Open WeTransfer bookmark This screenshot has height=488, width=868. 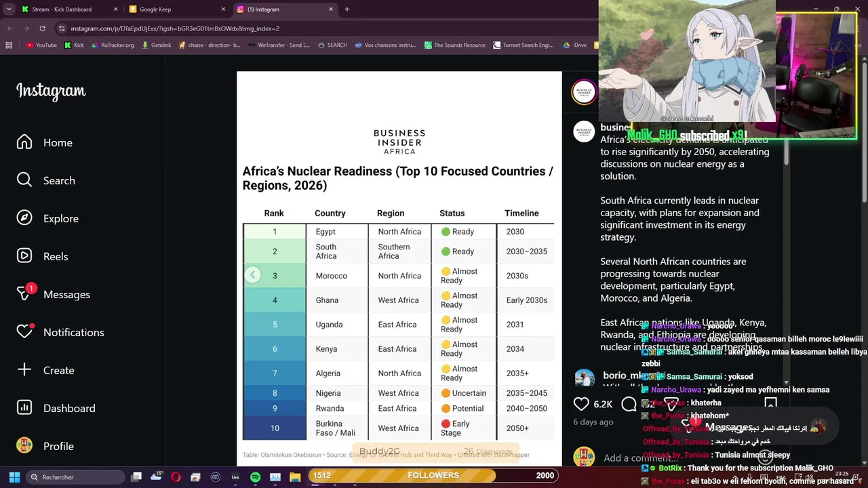click(x=279, y=45)
